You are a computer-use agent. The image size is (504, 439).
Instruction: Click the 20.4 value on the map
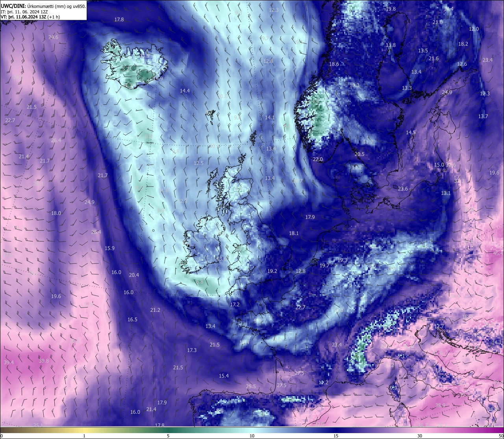coord(134,275)
